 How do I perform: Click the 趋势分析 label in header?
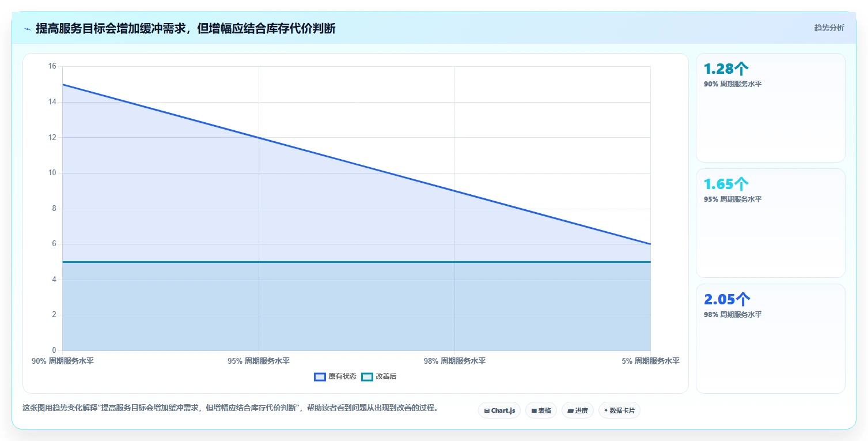829,28
